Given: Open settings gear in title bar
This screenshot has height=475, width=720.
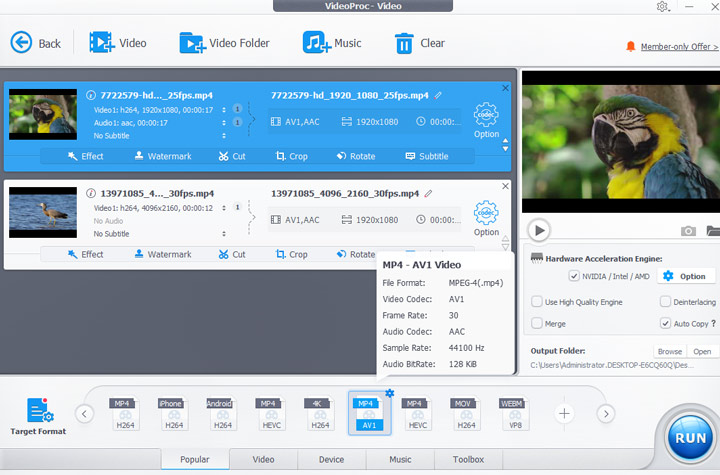Looking at the screenshot, I should [x=662, y=7].
